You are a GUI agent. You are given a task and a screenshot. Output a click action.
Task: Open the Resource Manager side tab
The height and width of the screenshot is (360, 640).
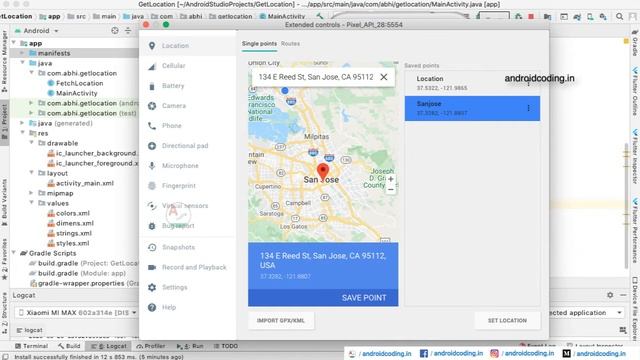click(x=4, y=61)
